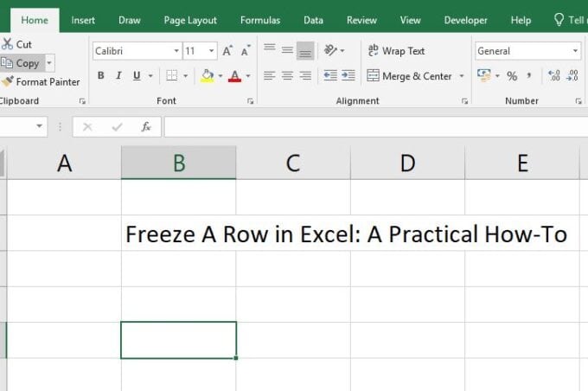
Task: Increase font size with the larger A icon
Action: coord(227,51)
